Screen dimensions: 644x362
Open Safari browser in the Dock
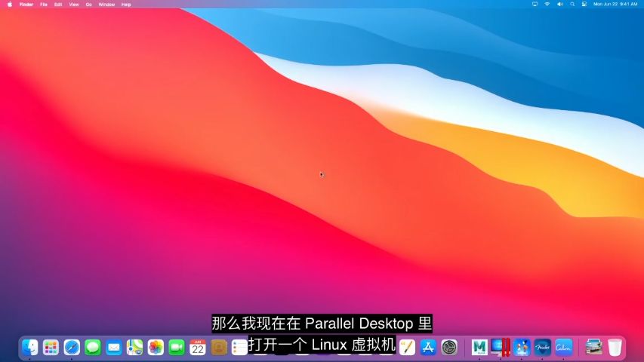click(72, 347)
